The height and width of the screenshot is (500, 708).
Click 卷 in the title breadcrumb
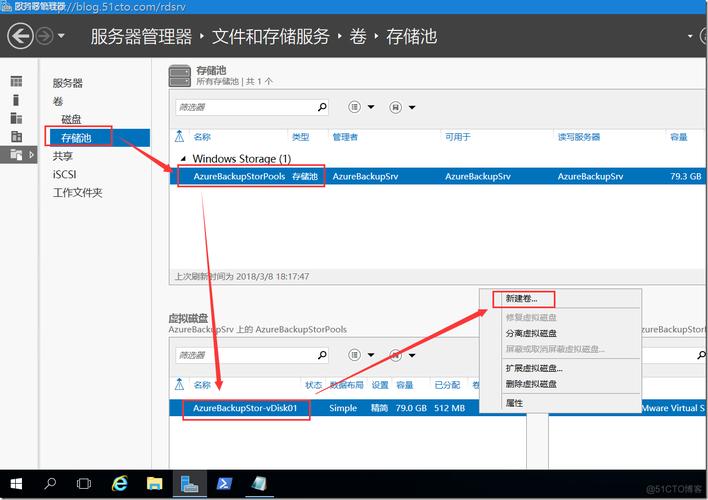pos(358,37)
